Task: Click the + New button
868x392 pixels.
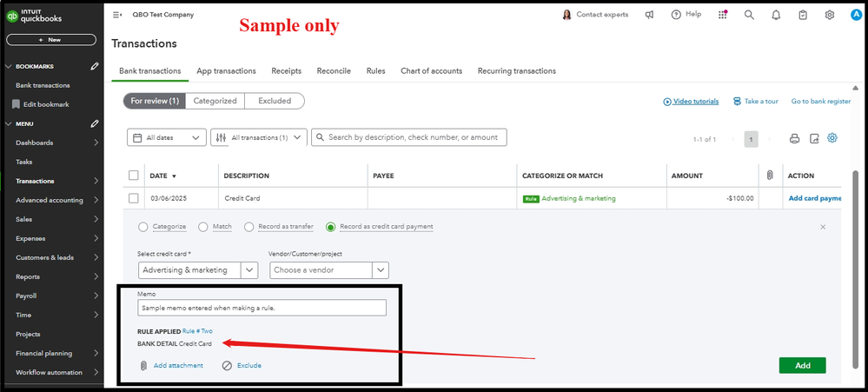Action: pyautogui.click(x=51, y=40)
